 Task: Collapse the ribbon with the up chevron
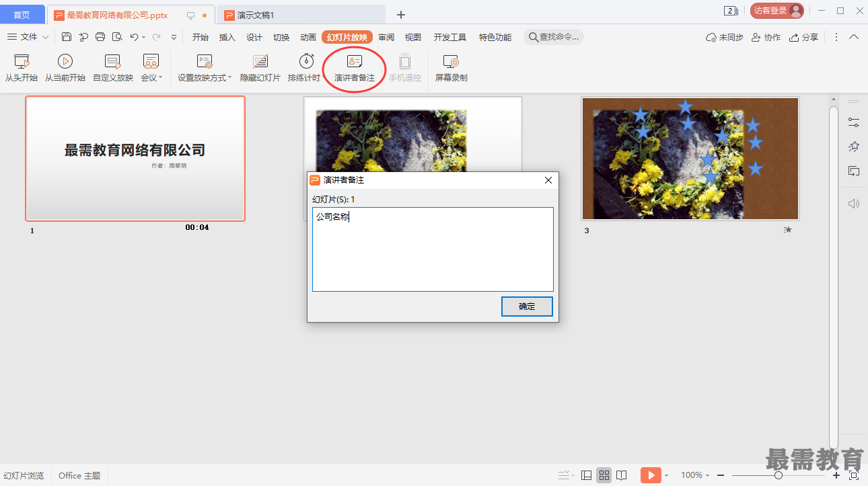pyautogui.click(x=854, y=37)
